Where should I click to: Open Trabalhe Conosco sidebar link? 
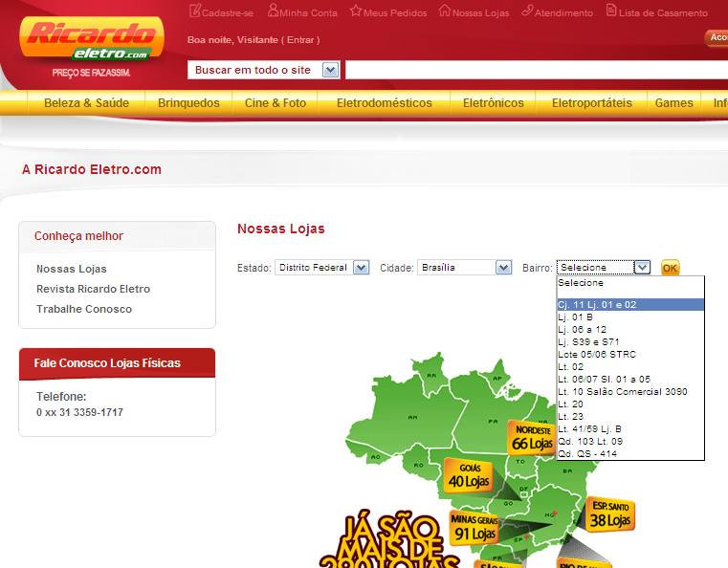[84, 309]
